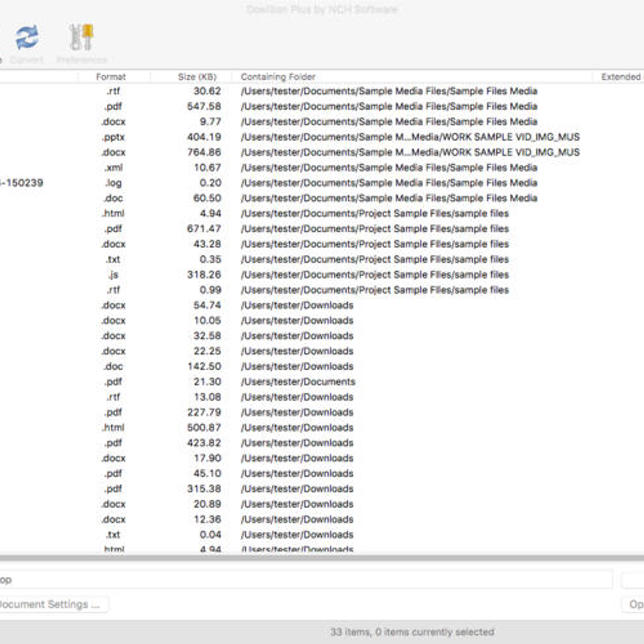Select the 547.58 KB .pdf file
The image size is (644, 644).
pos(322,106)
